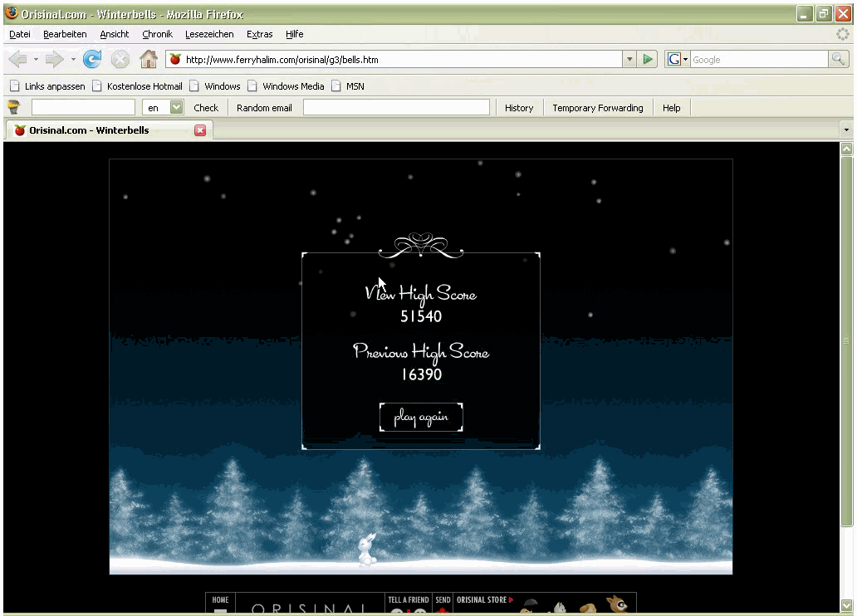Click into the Google search field
857x616 pixels.
coord(759,59)
